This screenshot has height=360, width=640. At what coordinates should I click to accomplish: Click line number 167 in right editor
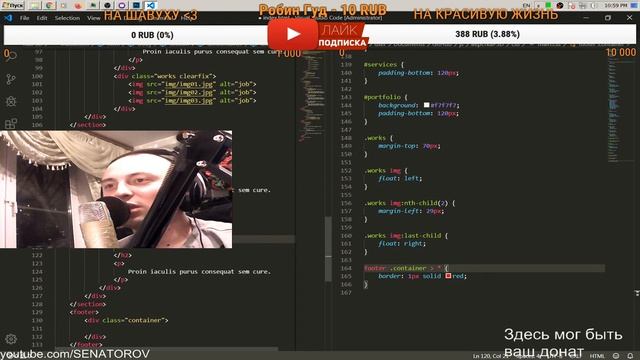346,292
